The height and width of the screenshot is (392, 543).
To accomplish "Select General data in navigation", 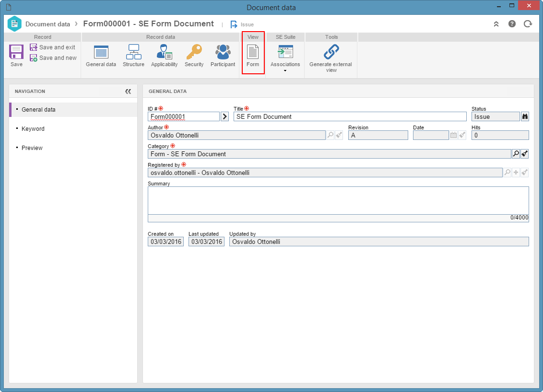I will [73, 110].
